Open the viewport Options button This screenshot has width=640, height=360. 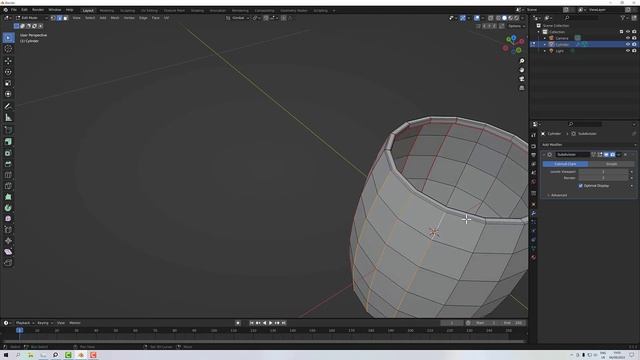(516, 26)
